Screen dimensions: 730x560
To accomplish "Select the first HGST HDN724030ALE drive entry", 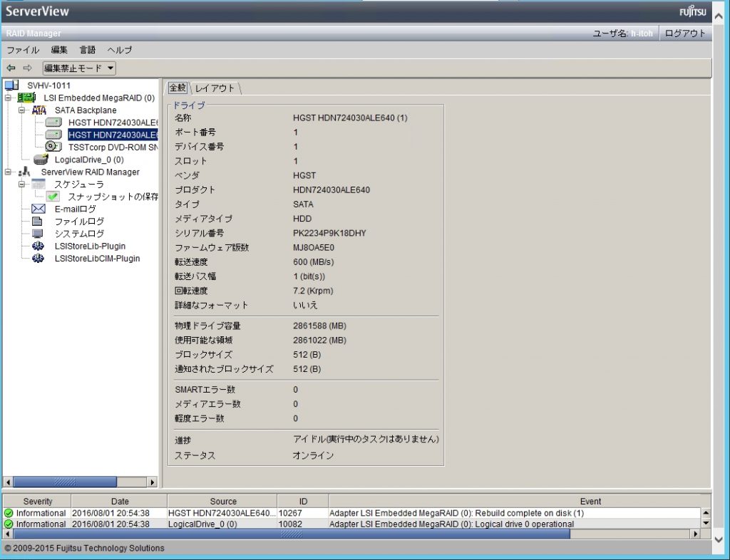I will pos(113,123).
